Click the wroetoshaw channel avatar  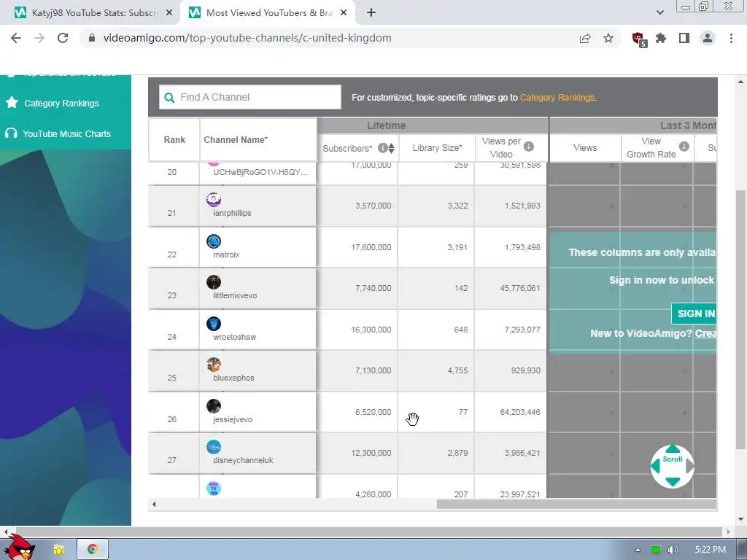(214, 323)
